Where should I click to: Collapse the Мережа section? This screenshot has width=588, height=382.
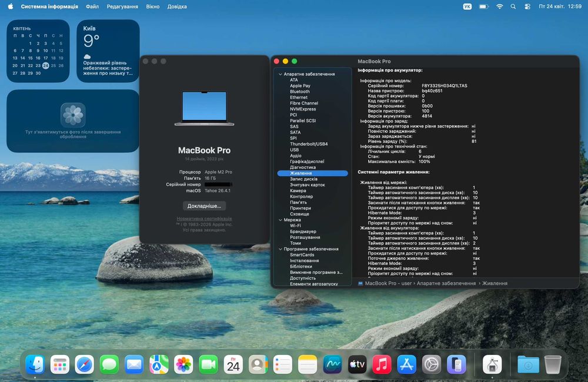pyautogui.click(x=280, y=220)
